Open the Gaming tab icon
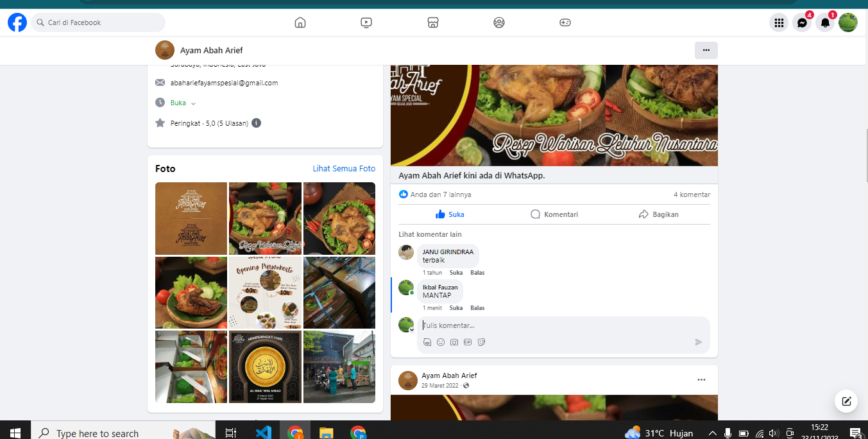Viewport: 868px width, 439px height. [565, 22]
